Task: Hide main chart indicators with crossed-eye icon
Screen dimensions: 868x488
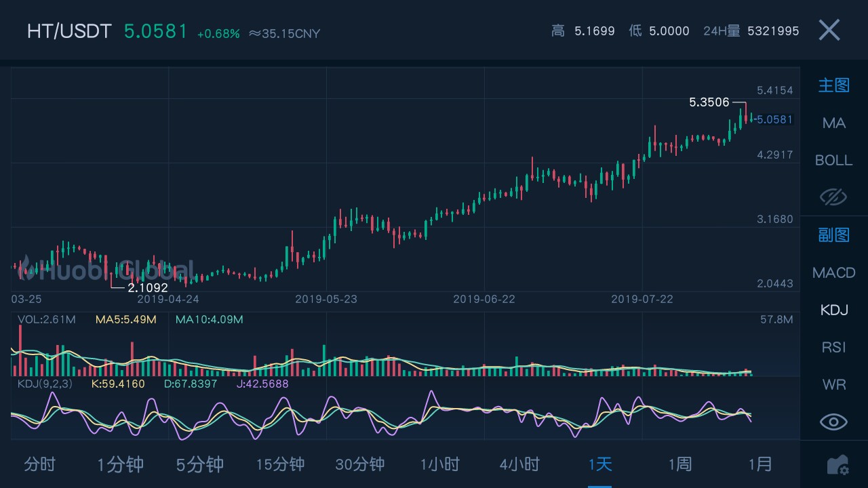Action: pos(833,197)
